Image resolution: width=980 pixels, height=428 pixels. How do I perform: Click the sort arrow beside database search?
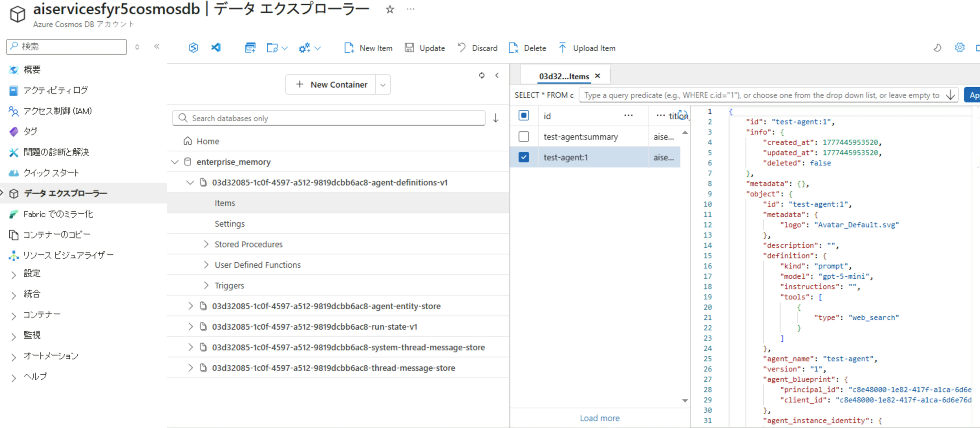pos(496,118)
